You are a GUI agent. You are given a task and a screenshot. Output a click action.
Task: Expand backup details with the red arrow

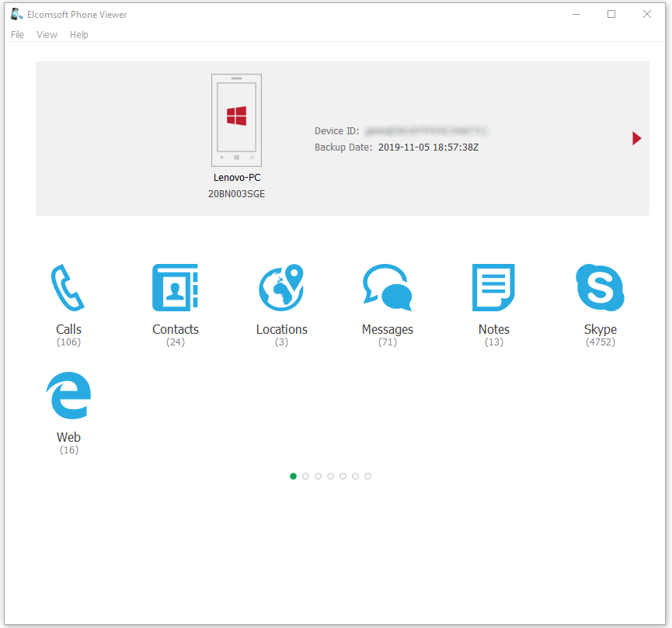pyautogui.click(x=637, y=138)
